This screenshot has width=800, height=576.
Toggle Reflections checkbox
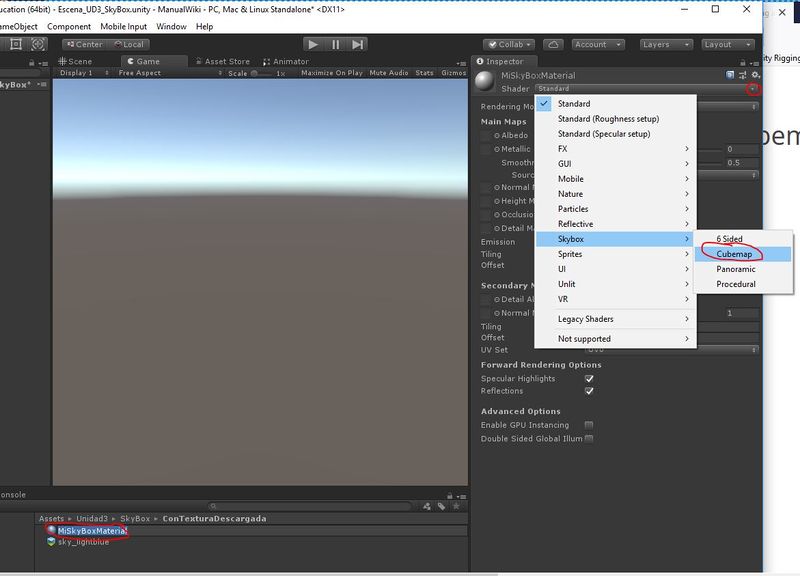[589, 391]
